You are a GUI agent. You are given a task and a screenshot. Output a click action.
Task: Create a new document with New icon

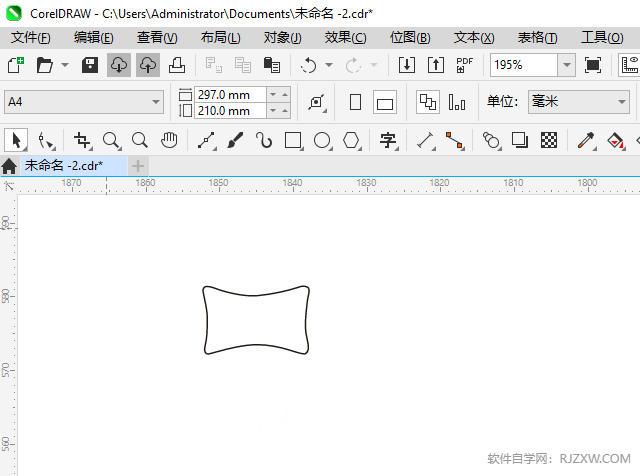pyautogui.click(x=16, y=65)
